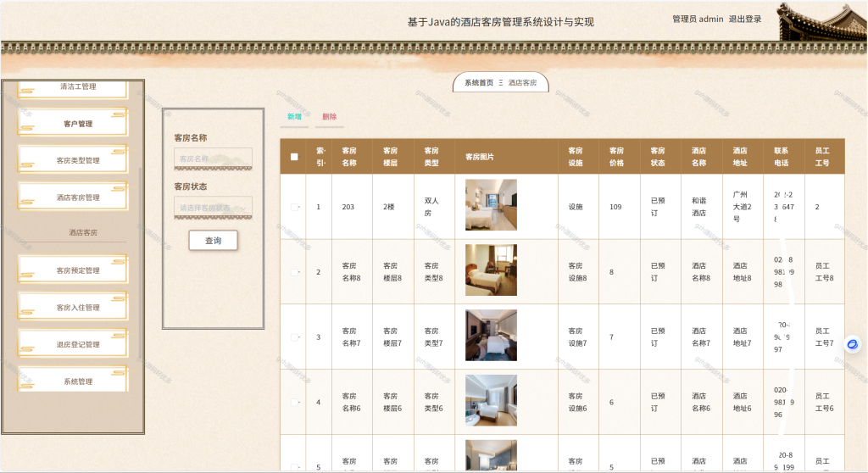868x473 pixels.
Task: Click 客房设施8 facilities cell
Action: click(x=577, y=272)
